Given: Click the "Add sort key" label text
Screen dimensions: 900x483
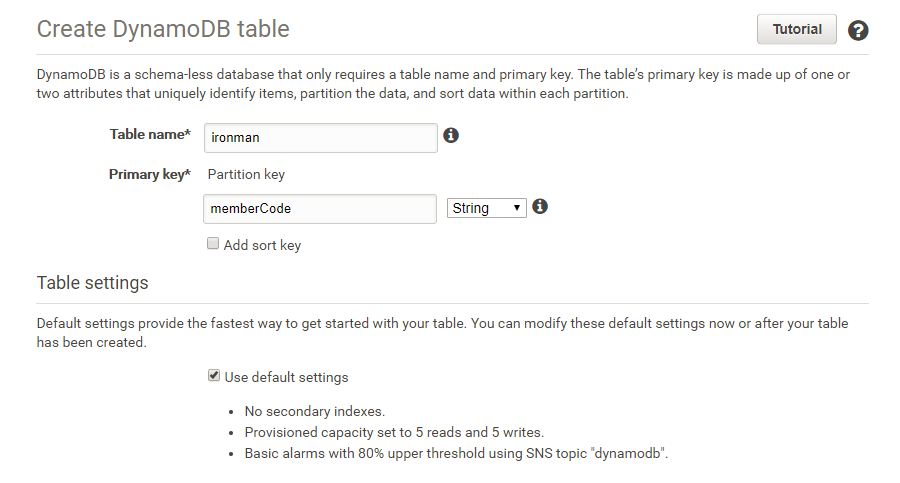Looking at the screenshot, I should tap(262, 245).
